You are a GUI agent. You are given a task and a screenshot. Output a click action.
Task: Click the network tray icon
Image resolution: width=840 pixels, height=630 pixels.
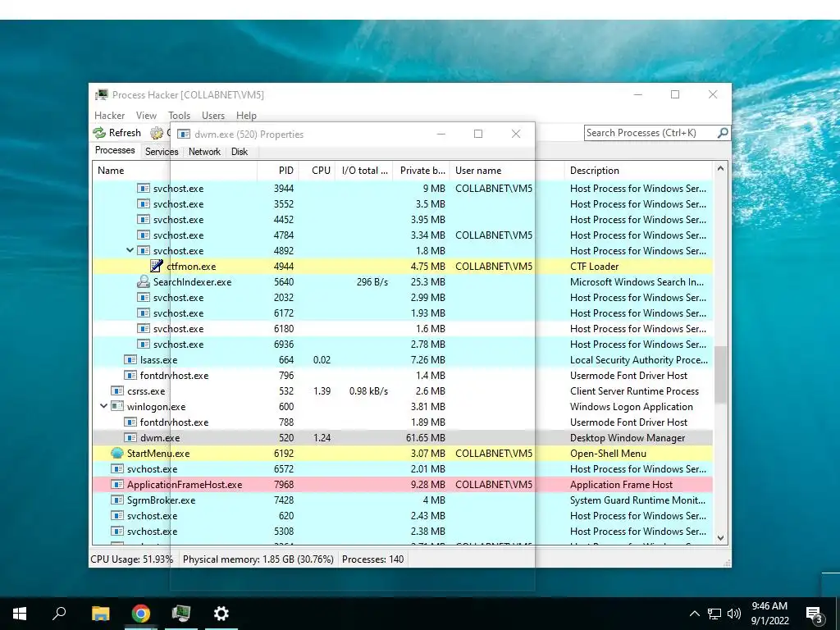pyautogui.click(x=714, y=614)
